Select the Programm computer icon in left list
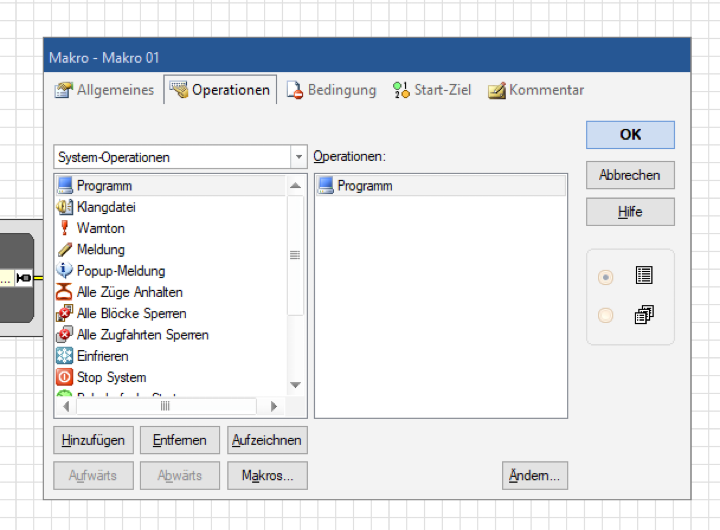The image size is (720, 530). pos(65,186)
